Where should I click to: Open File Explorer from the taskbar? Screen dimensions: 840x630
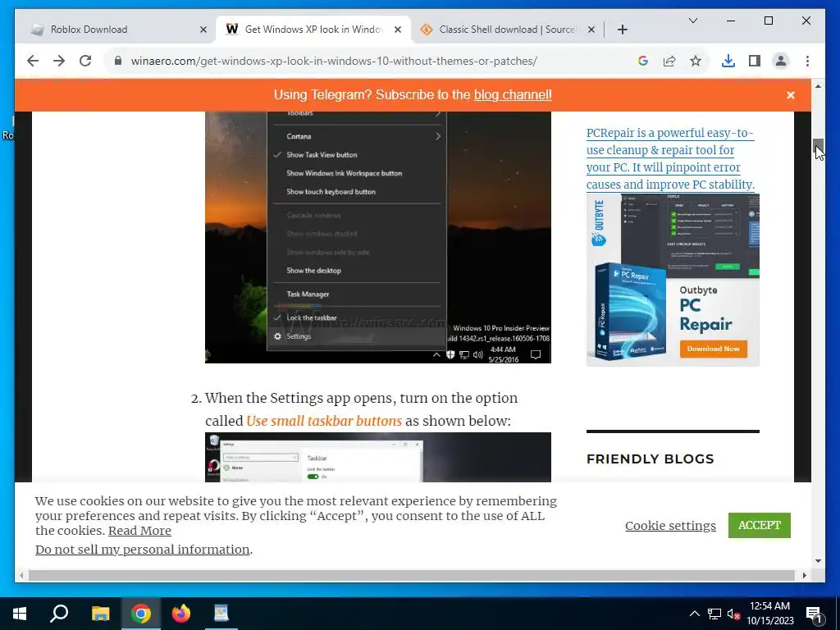(100, 614)
